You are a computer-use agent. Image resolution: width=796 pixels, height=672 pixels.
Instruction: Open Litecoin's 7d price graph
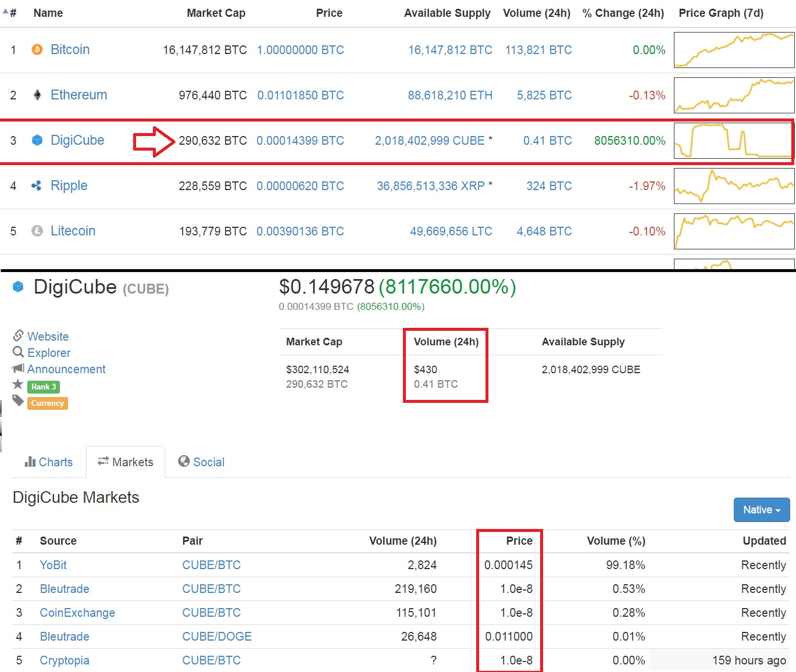tap(734, 231)
